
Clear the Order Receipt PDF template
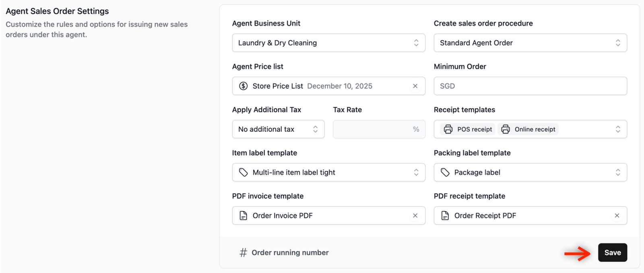click(617, 216)
